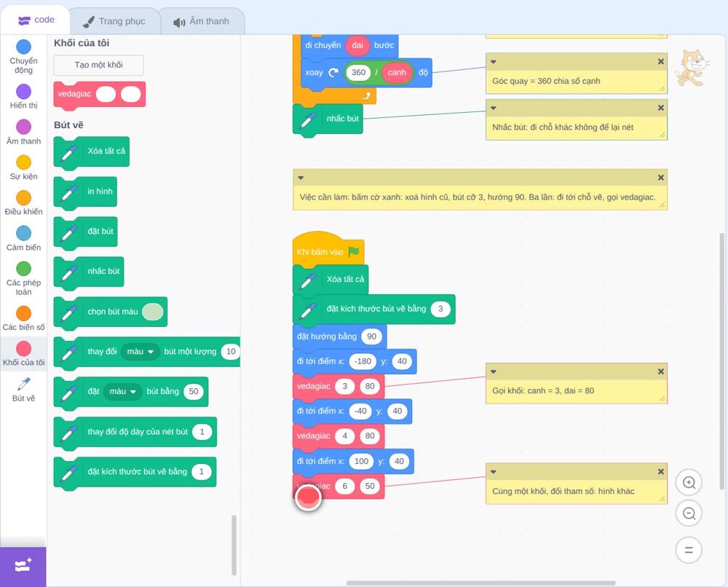This screenshot has height=587, width=728.
Task: Close the 'Nhấc bút' comment
Action: click(661, 109)
